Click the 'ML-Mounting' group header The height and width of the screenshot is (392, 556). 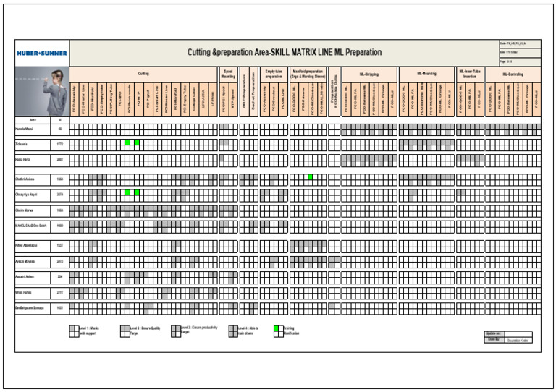pyautogui.click(x=426, y=74)
